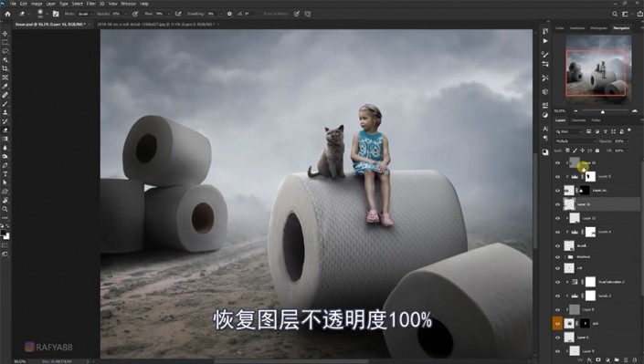
Task: Click the search icon at top right
Action: click(x=615, y=14)
